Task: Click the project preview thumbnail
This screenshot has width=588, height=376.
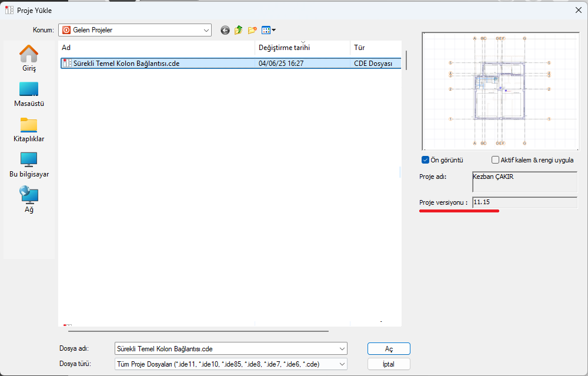Action: 500,91
